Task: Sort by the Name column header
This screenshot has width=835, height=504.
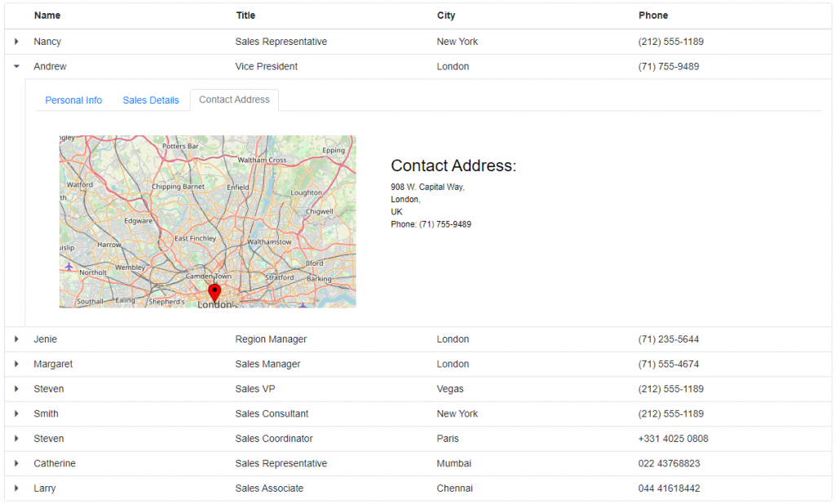Action: tap(46, 15)
